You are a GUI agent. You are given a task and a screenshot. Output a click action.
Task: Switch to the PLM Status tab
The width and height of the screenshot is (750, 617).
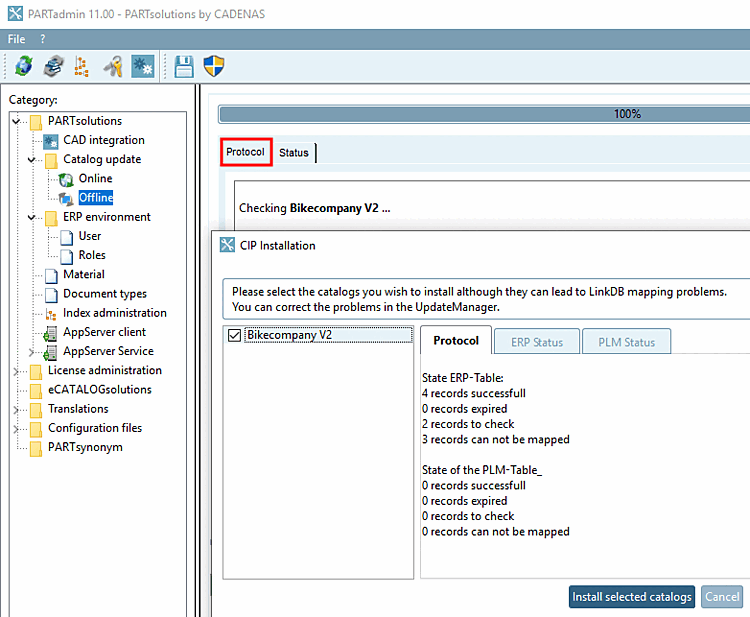626,342
